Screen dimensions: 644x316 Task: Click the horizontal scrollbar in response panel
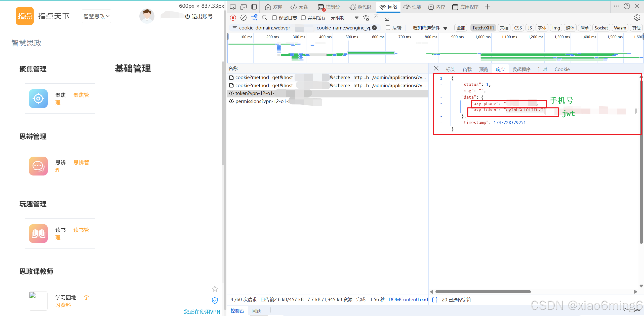click(x=483, y=292)
